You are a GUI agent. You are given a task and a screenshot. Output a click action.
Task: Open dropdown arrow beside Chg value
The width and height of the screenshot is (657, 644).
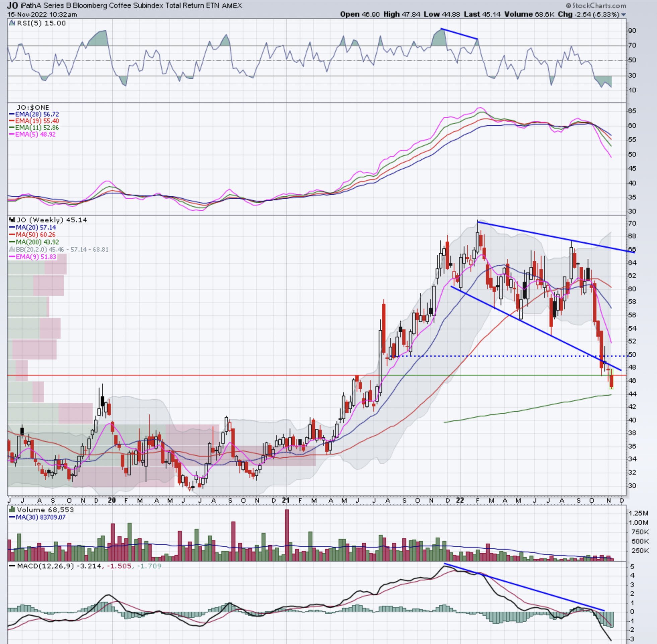(x=623, y=14)
